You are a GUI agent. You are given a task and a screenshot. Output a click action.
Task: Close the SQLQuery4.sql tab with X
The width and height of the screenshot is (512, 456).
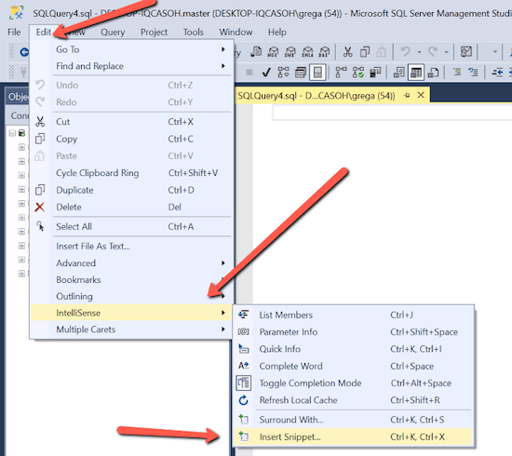click(x=421, y=95)
